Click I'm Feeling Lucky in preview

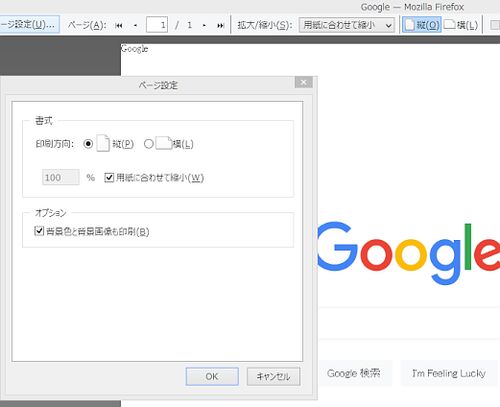click(x=449, y=373)
